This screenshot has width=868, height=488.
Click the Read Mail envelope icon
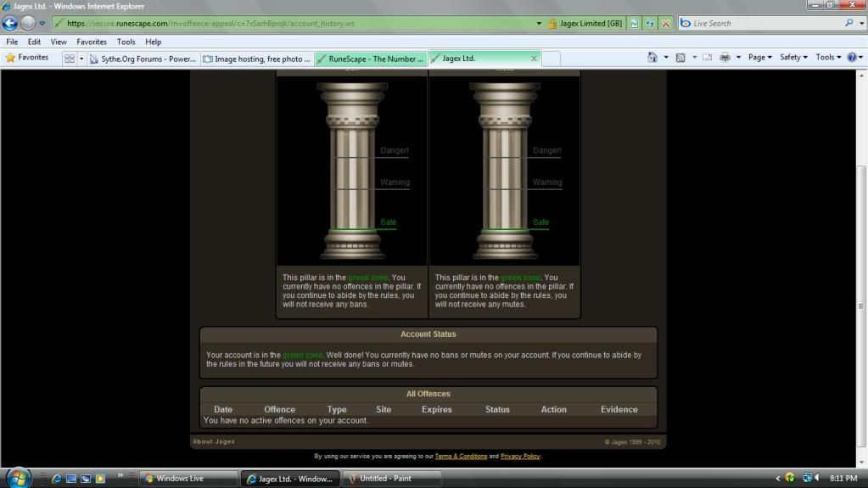coord(707,57)
